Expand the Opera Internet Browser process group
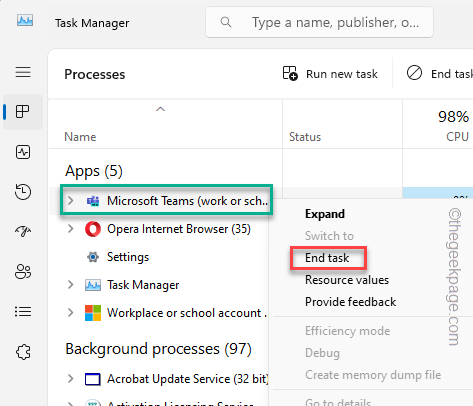Screen dimensions: 473x406 coord(70,229)
